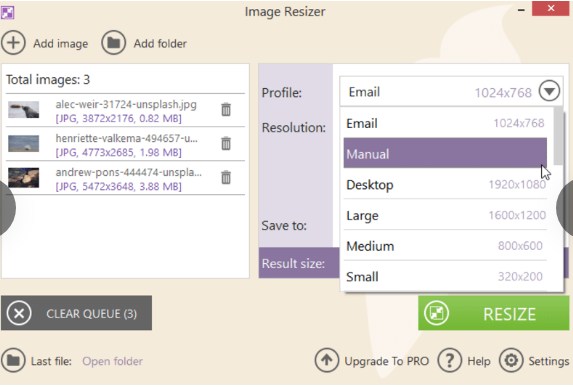Choose the Desktop 1920x1080 profile option
This screenshot has height=387, width=573.
445,185
